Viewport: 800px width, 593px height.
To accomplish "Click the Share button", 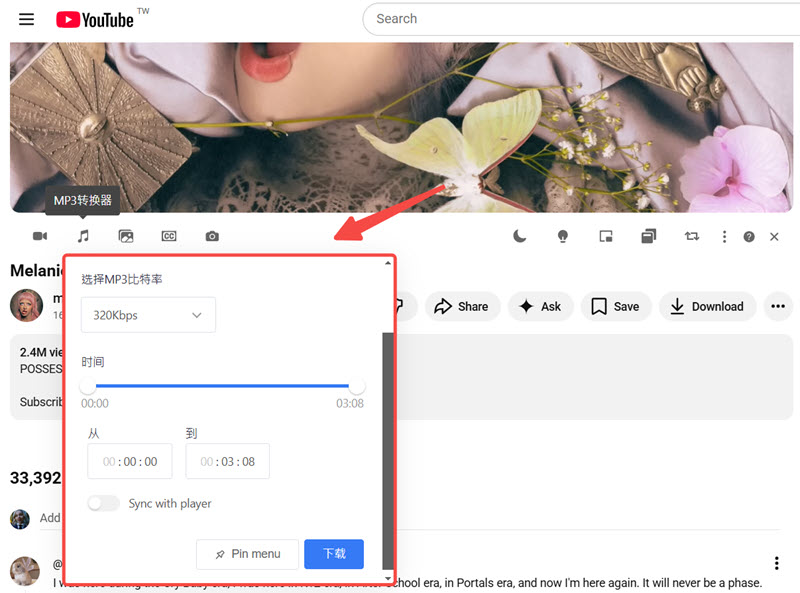I will point(461,306).
